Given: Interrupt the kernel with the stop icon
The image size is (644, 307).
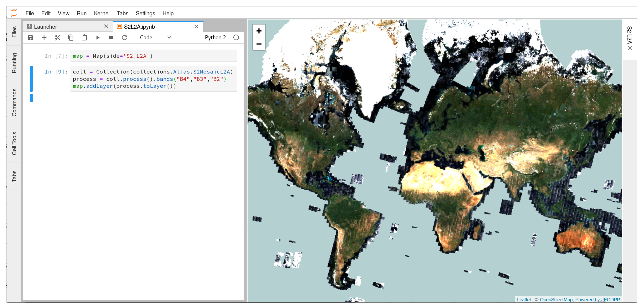Looking at the screenshot, I should tap(111, 38).
